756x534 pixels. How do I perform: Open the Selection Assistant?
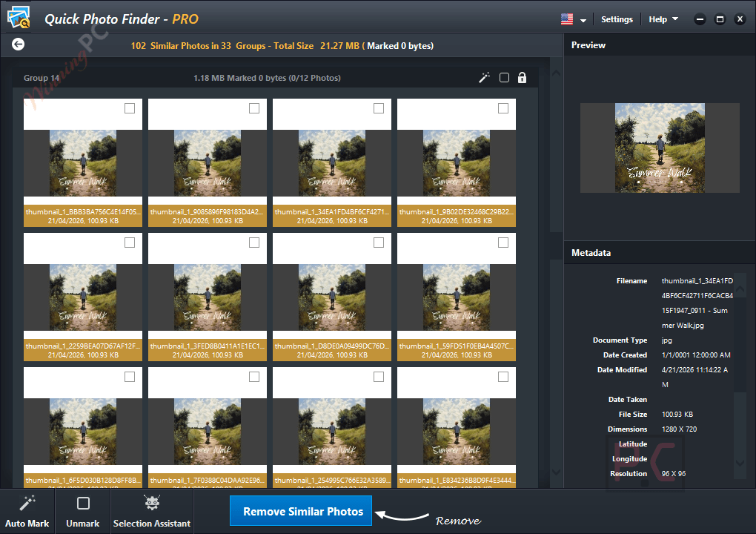(152, 512)
